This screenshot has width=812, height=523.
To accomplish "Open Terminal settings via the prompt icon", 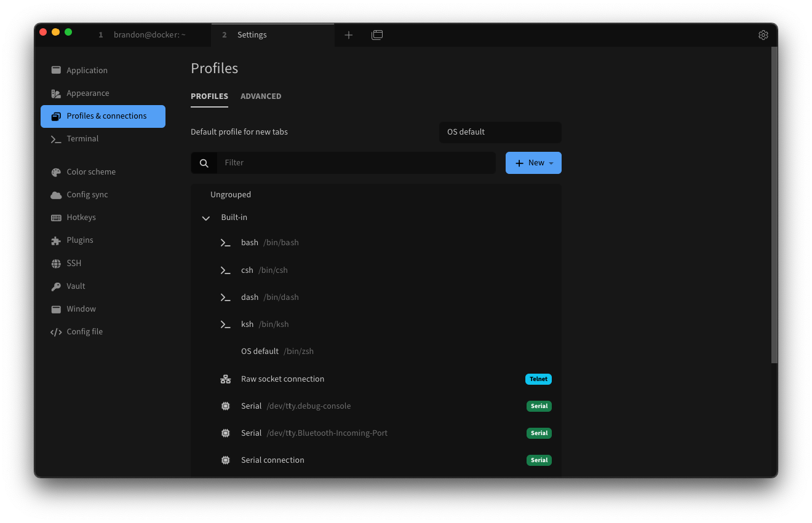I will [56, 138].
